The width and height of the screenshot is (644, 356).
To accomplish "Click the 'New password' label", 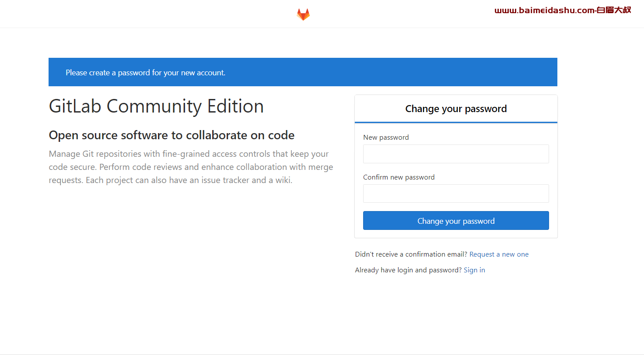I will click(386, 137).
